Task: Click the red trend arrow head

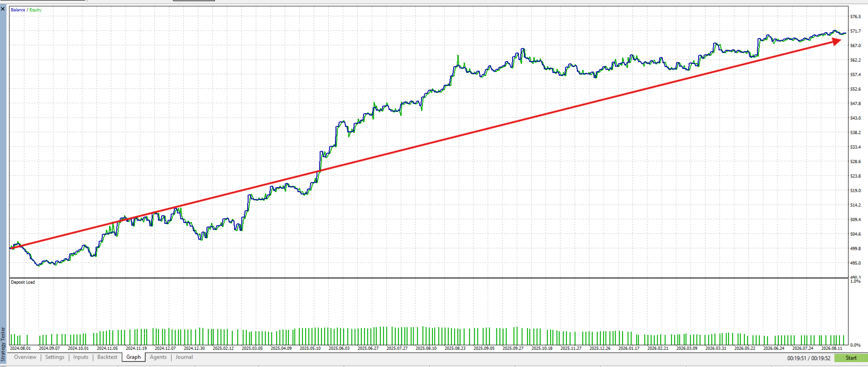Action: point(836,41)
